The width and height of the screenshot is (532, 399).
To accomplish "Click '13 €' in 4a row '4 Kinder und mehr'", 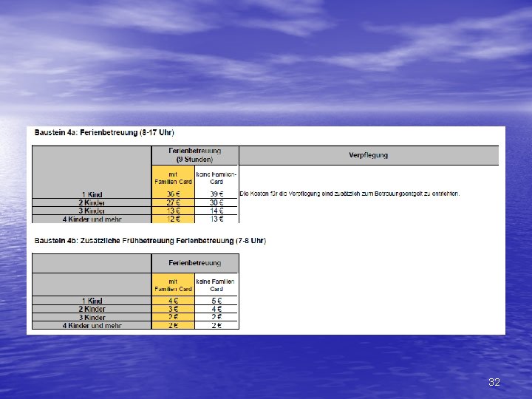I will coord(216,219).
